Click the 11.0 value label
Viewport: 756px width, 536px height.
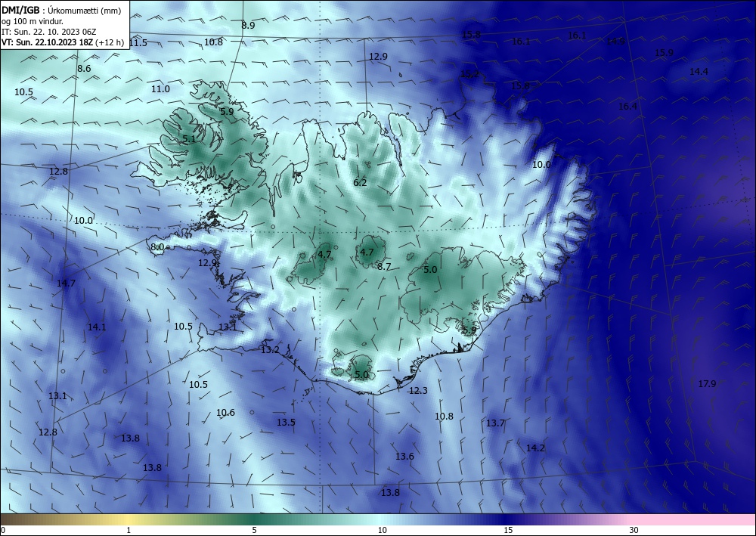point(160,89)
